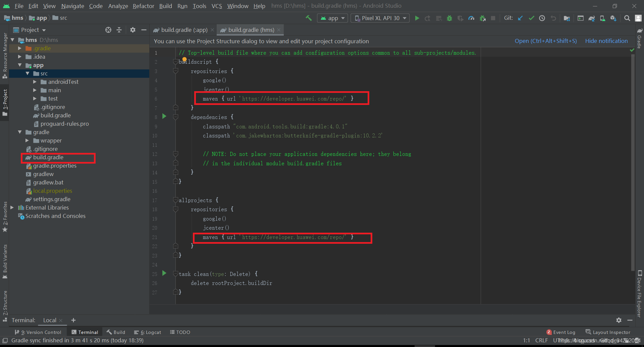The width and height of the screenshot is (644, 347).
Task: Click the Git Update Project arrow icon
Action: (520, 18)
